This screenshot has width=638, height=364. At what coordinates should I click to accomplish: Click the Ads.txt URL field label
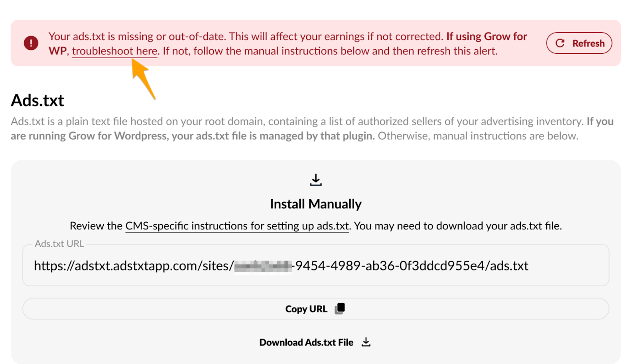[x=59, y=243]
